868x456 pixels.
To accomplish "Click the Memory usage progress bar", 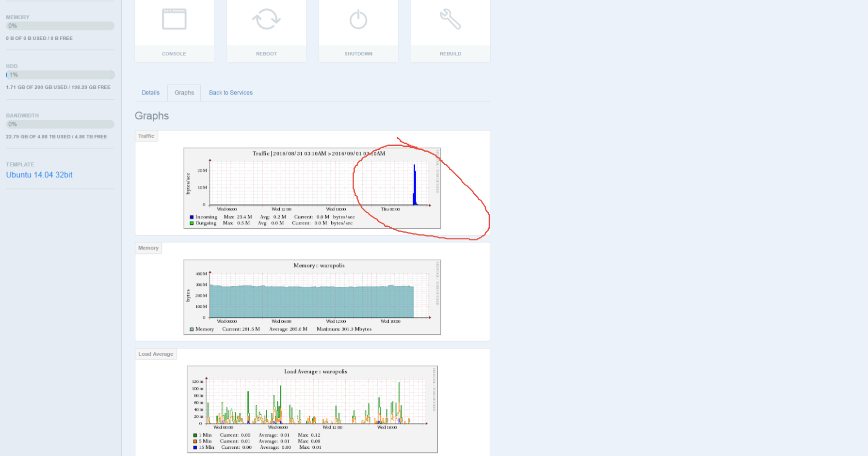I will pos(60,26).
